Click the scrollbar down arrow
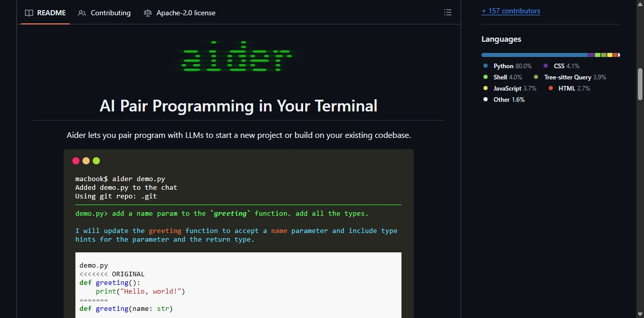Image resolution: width=644 pixels, height=318 pixels. pyautogui.click(x=640, y=314)
